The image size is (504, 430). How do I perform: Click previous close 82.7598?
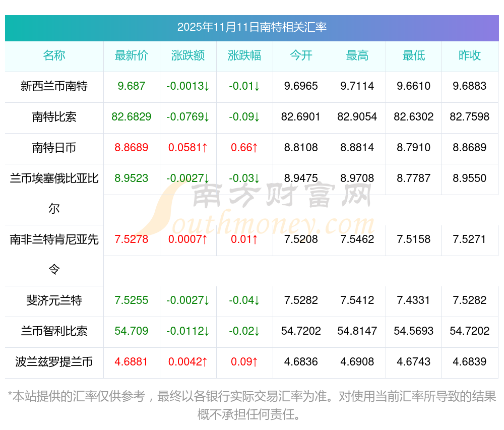(x=470, y=116)
